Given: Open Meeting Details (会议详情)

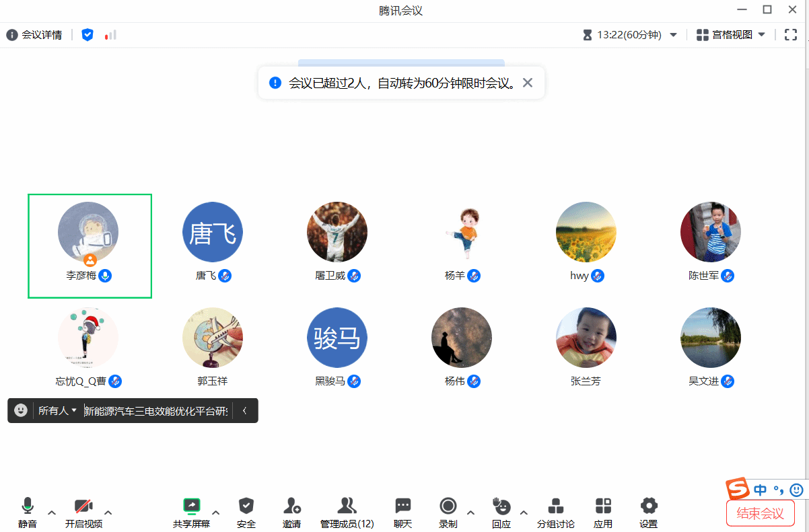Looking at the screenshot, I should coord(34,35).
